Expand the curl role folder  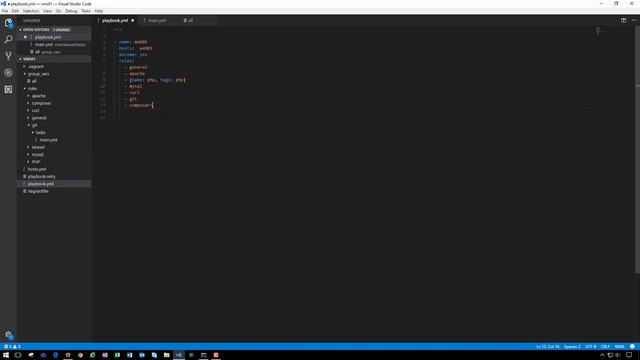click(x=29, y=111)
